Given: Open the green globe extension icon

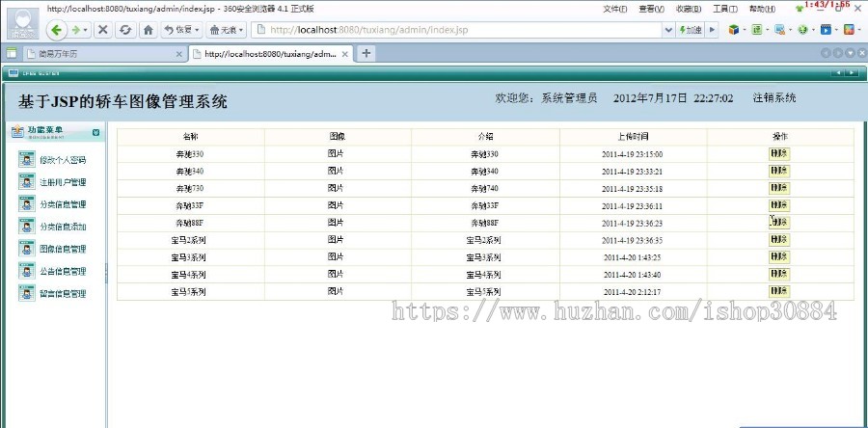Looking at the screenshot, I should pyautogui.click(x=802, y=30).
